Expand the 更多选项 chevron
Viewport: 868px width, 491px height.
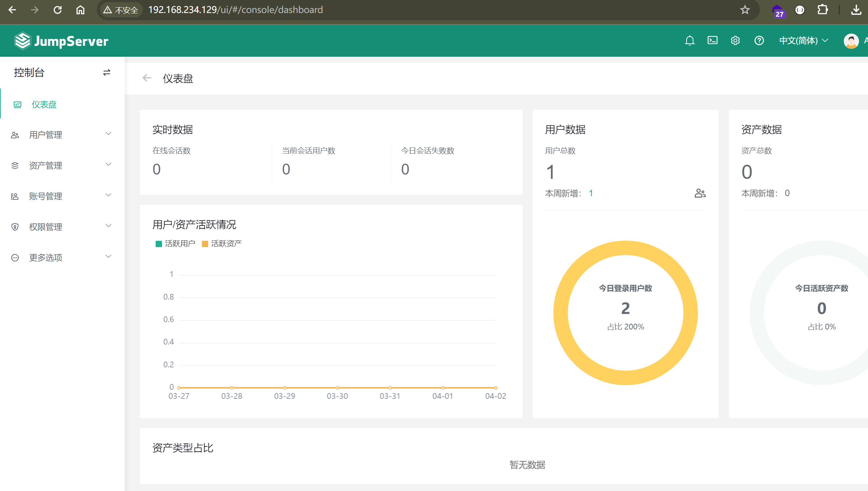click(x=108, y=257)
